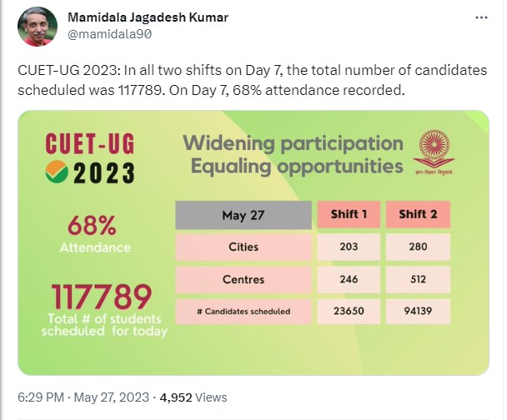Click the @mamidala90 handle
This screenshot has width=507, height=420.
[x=108, y=34]
